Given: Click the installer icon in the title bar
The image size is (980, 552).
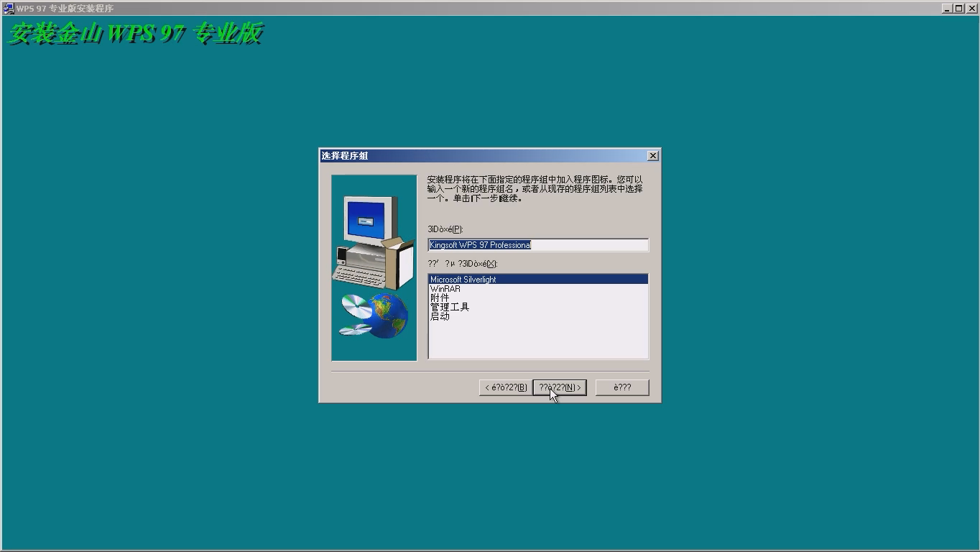Looking at the screenshot, I should pos(9,9).
